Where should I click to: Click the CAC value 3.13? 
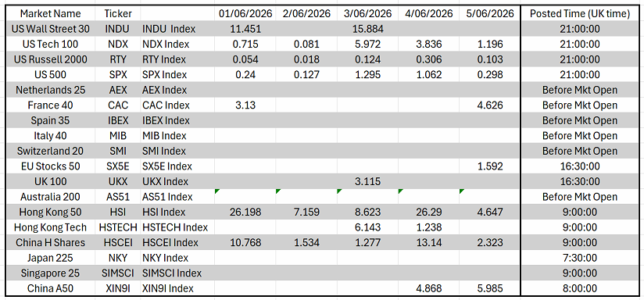[245, 105]
